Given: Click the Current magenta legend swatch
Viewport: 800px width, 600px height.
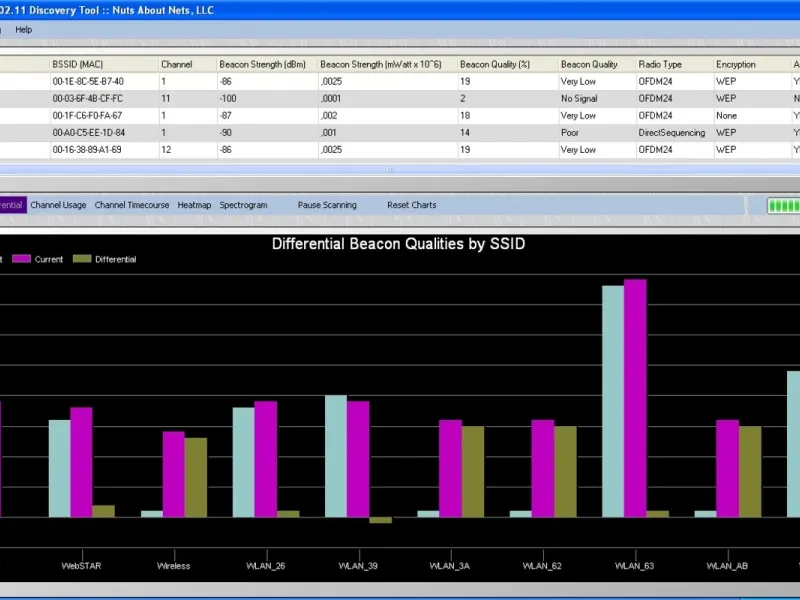Looking at the screenshot, I should click(21, 259).
